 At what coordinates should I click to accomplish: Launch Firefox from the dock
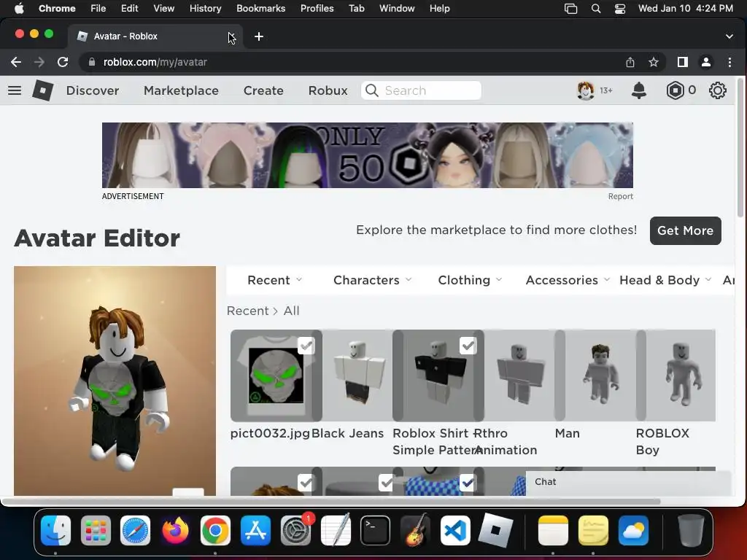(175, 530)
